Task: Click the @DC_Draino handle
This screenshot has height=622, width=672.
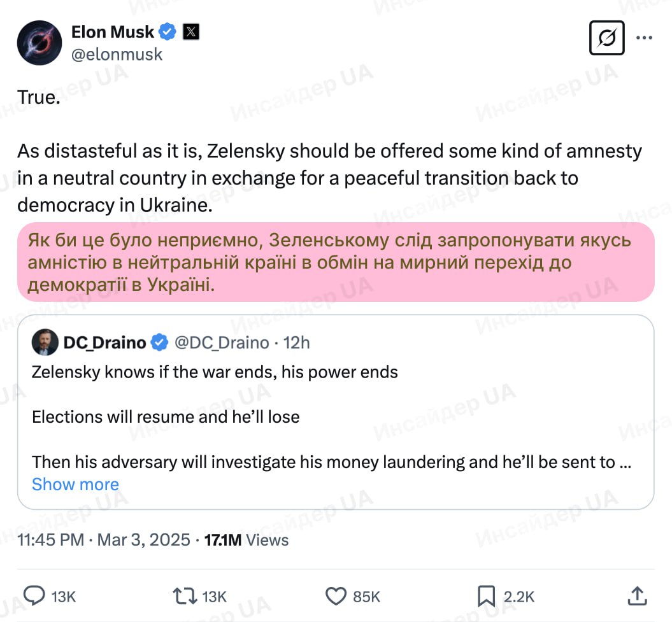Action: [x=221, y=343]
